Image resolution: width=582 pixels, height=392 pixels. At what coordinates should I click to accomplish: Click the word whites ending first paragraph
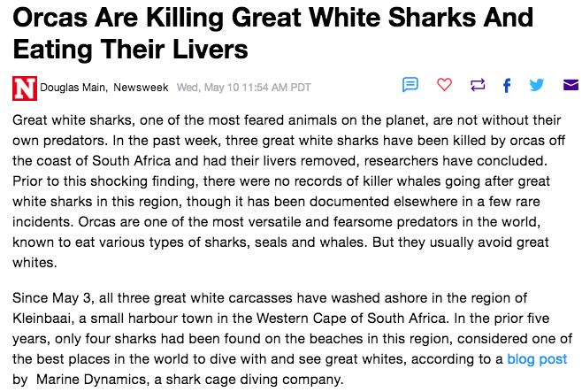pos(34,263)
